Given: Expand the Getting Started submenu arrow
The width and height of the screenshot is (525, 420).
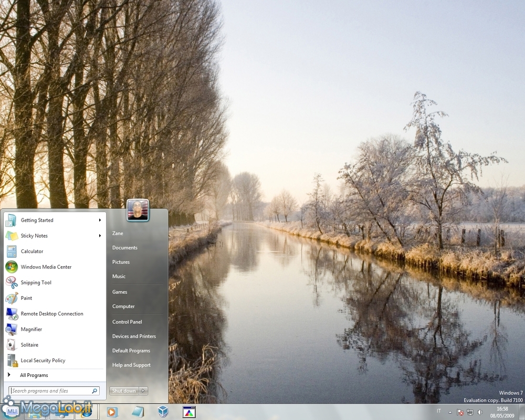Looking at the screenshot, I should [100, 220].
